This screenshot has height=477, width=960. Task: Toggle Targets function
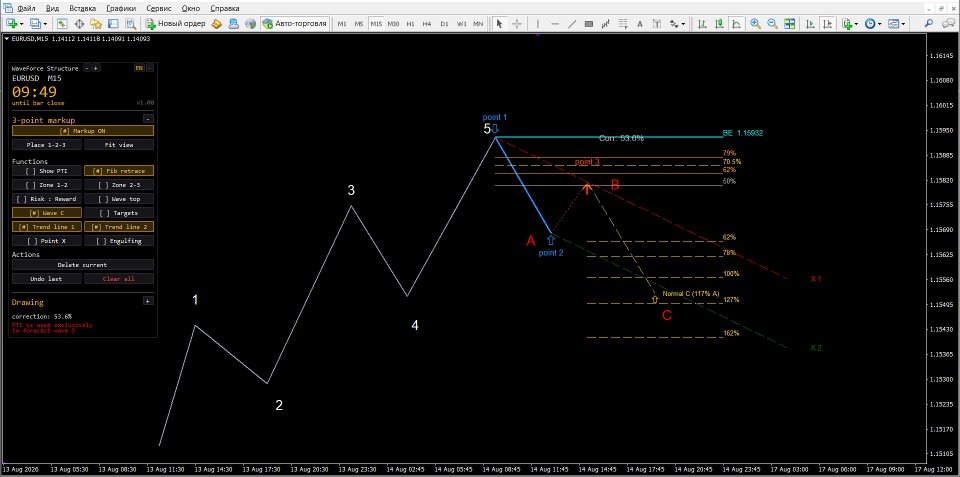click(x=119, y=213)
